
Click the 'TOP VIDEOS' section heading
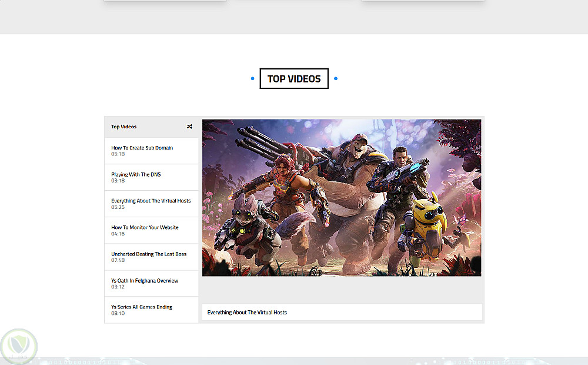[x=294, y=78]
